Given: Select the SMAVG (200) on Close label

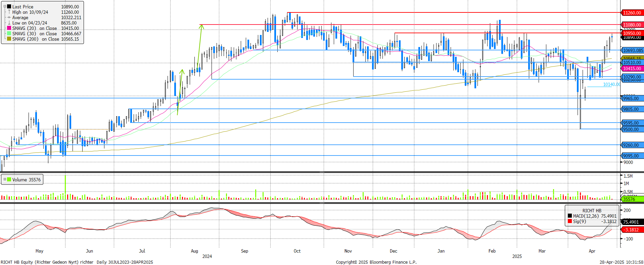Looking at the screenshot, I should (36, 39).
